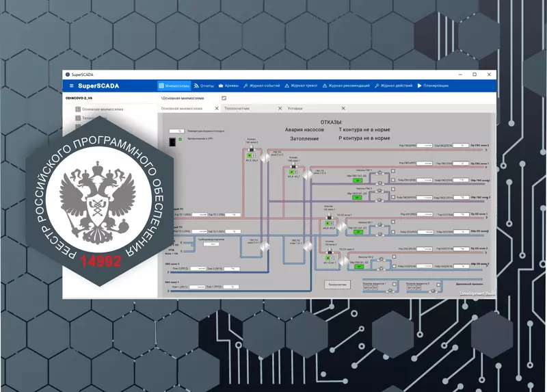Click the Теплосчетчик button on the mnemonic diagram
Screen dimensions: 547x392
[x=337, y=285]
